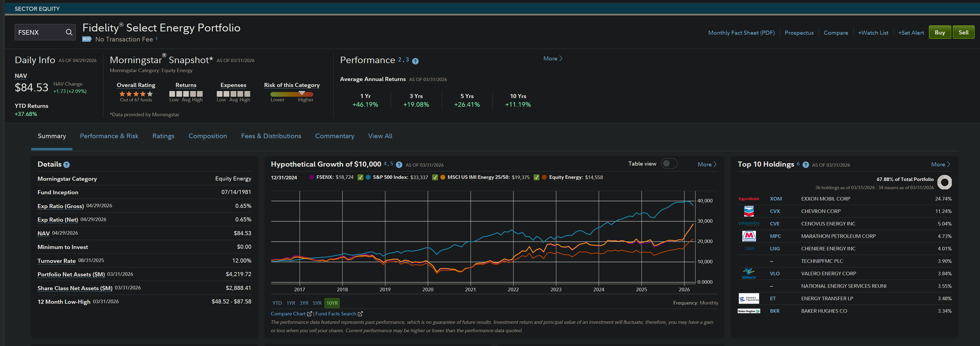
Task: Click the purple FSENX legend dot
Action: click(x=311, y=177)
